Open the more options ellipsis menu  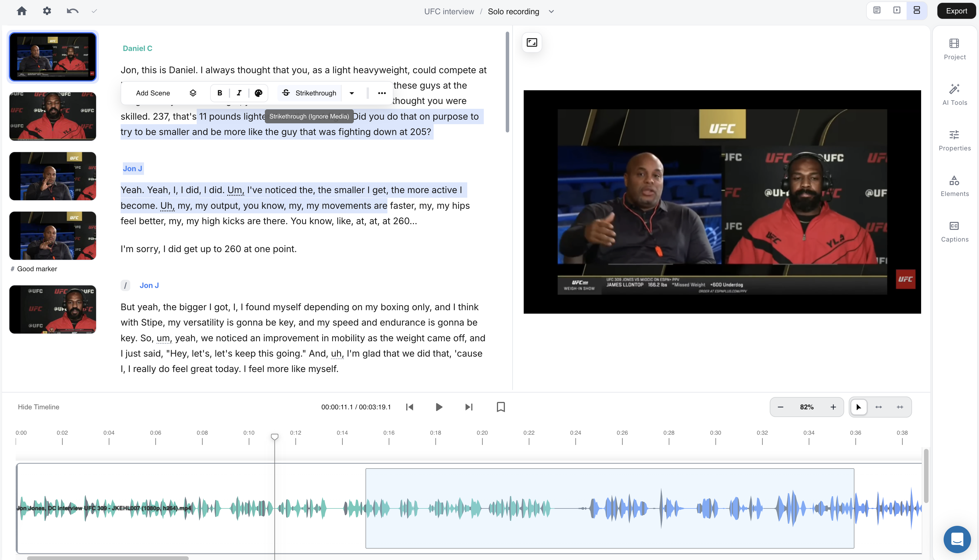coord(382,93)
